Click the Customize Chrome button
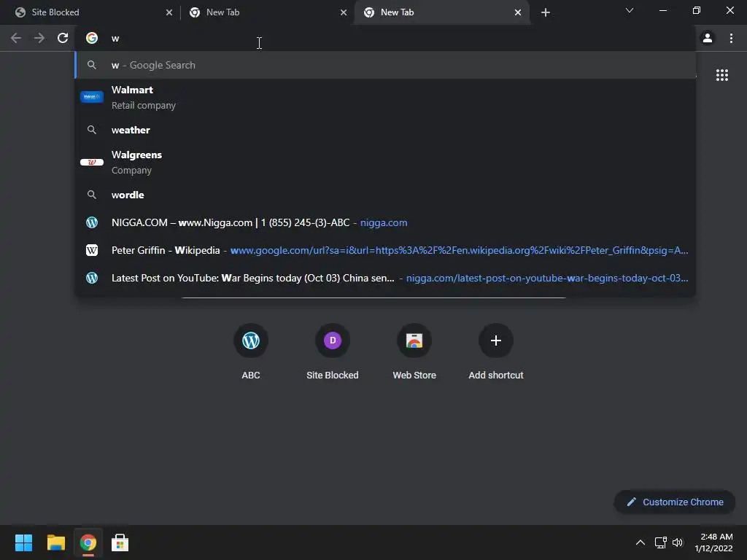 pyautogui.click(x=675, y=502)
